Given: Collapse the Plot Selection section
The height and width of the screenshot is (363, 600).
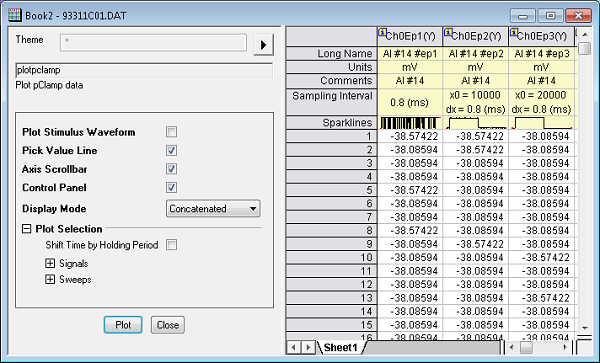Looking at the screenshot, I should [x=26, y=229].
